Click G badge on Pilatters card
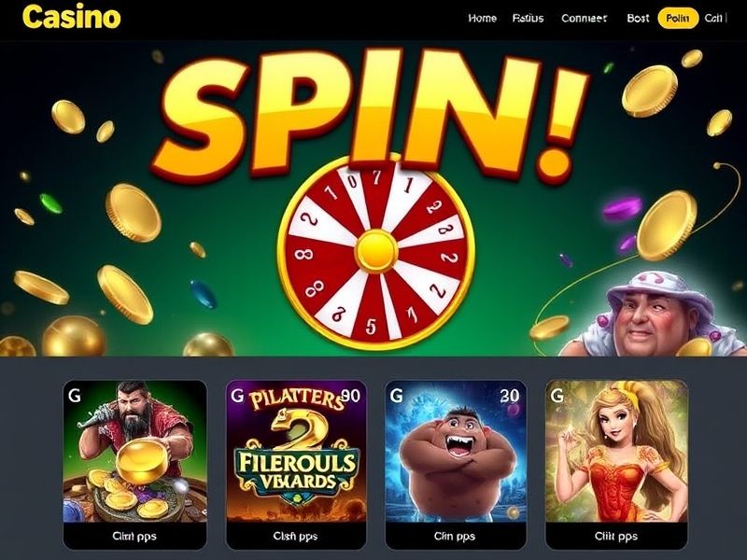 point(237,395)
